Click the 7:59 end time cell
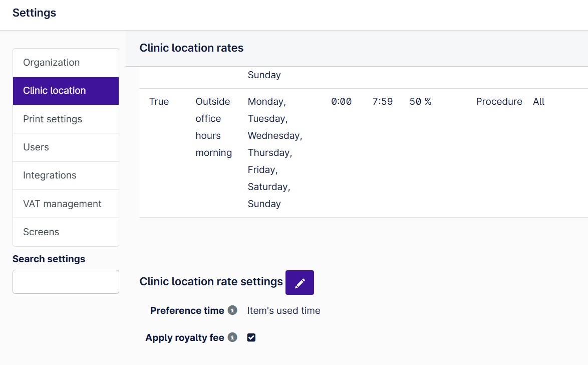 pos(382,102)
